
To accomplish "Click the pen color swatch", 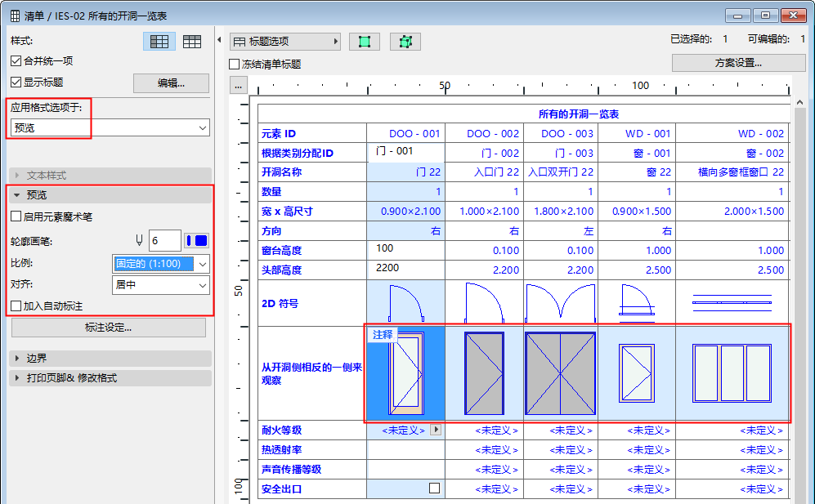I will [197, 241].
